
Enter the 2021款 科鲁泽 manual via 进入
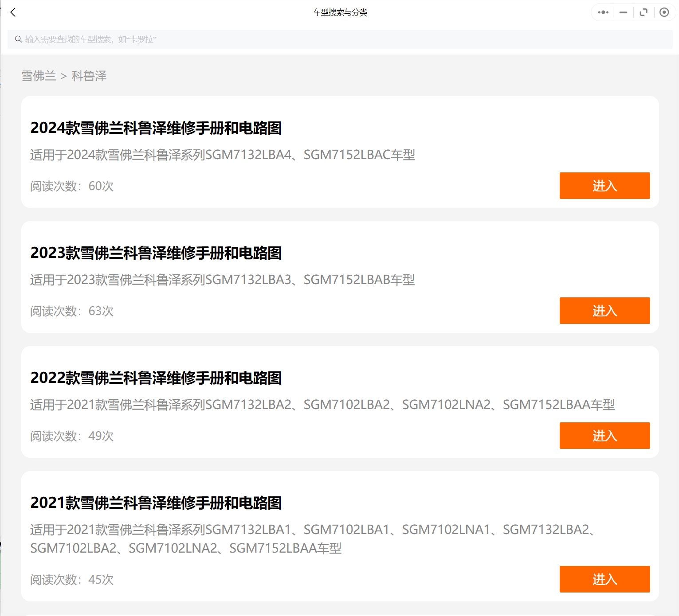point(604,579)
